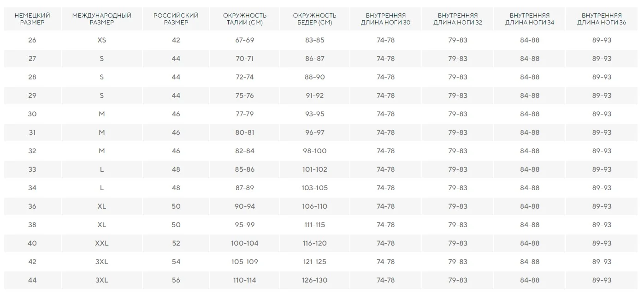Viewport: 644px width, 301px height.
Task: Select the XS international size cell
Action: click(x=102, y=40)
